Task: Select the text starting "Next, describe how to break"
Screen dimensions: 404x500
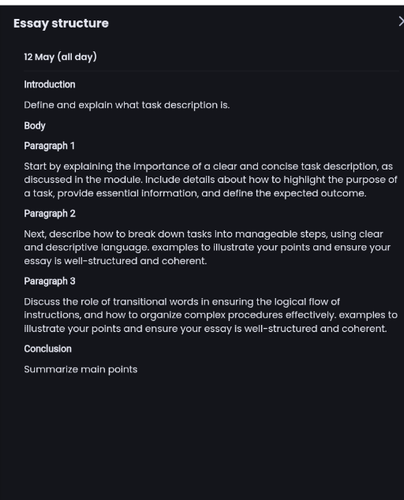Action: coord(207,247)
